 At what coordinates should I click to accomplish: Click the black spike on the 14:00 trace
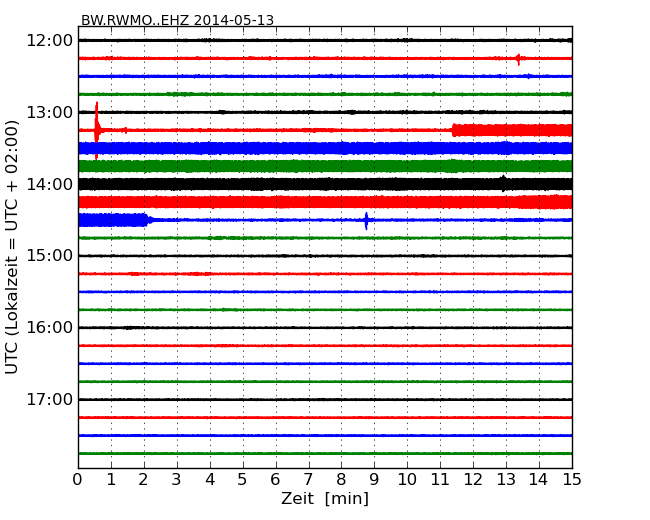[x=503, y=183]
